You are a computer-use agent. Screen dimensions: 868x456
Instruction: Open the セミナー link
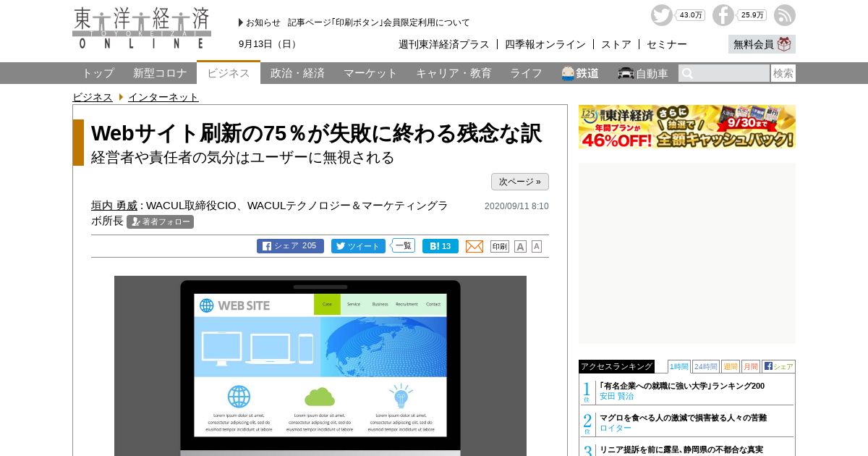[667, 44]
